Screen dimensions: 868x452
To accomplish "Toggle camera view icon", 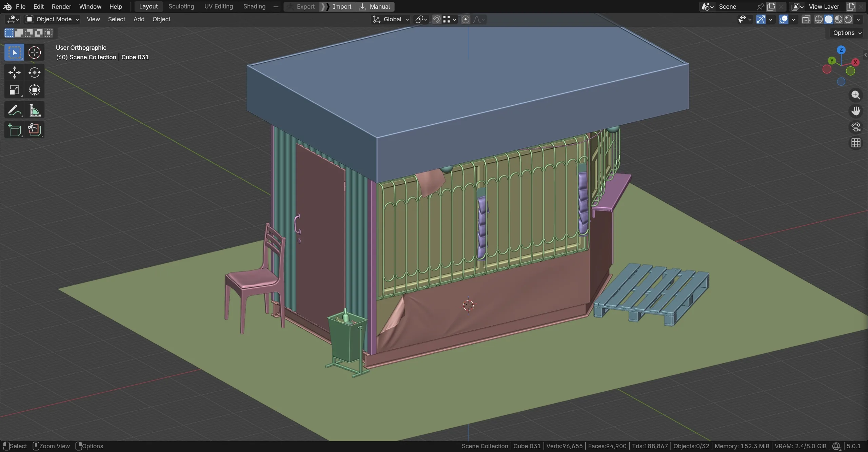I will 856,127.
